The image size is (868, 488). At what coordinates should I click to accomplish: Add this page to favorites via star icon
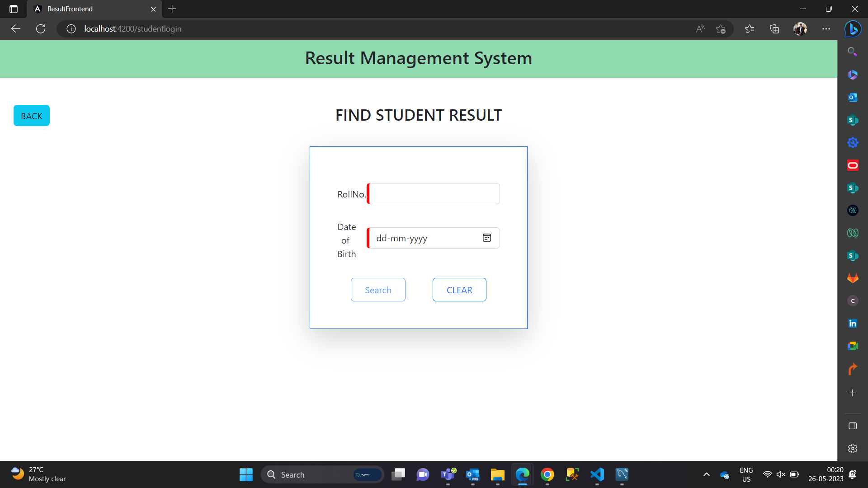click(x=721, y=28)
